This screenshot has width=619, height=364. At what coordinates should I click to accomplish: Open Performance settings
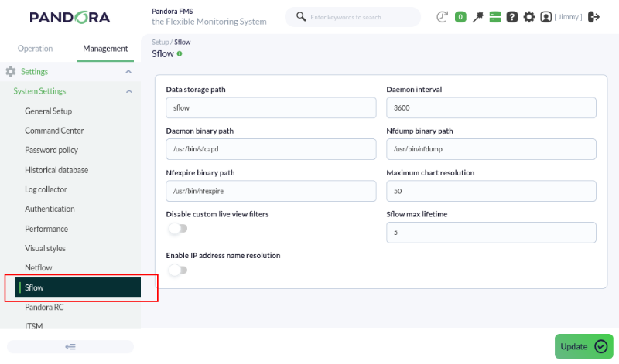(x=46, y=229)
